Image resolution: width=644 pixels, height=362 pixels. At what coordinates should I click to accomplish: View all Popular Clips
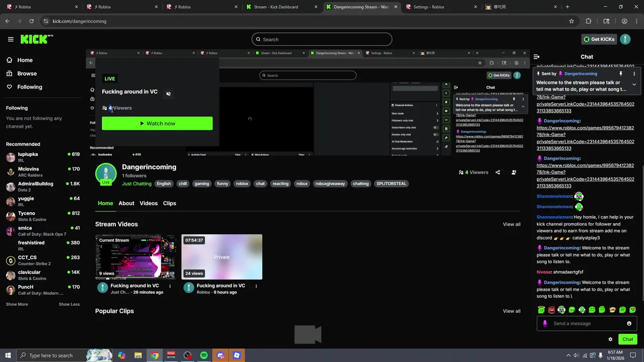pos(512,311)
